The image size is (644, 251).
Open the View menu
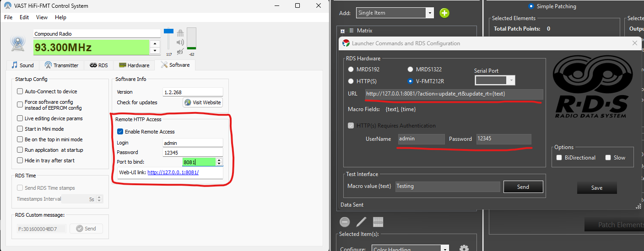tap(42, 17)
